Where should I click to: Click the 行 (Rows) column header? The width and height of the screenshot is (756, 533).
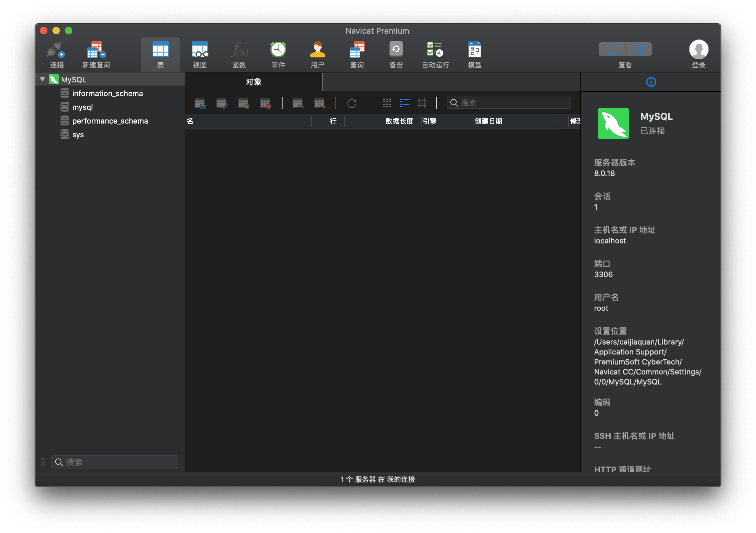point(328,121)
